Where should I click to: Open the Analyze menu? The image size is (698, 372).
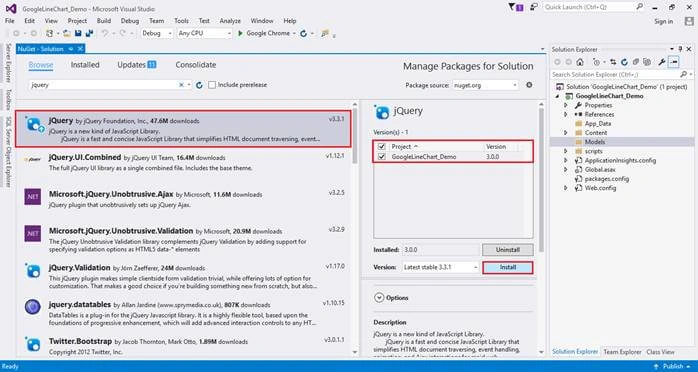tap(230, 21)
